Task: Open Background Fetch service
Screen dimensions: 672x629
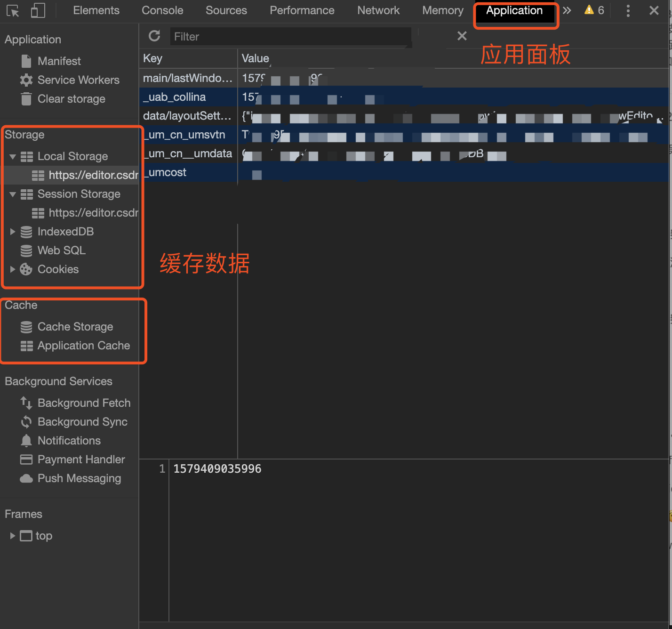Action: tap(84, 403)
